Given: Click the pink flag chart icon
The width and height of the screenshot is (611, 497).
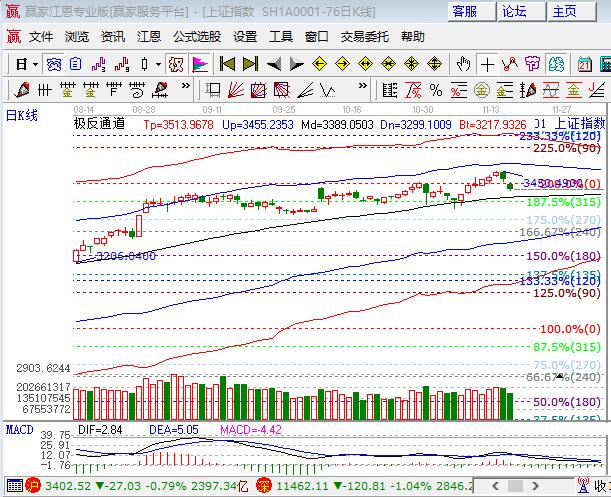Looking at the screenshot, I should coord(200,63).
